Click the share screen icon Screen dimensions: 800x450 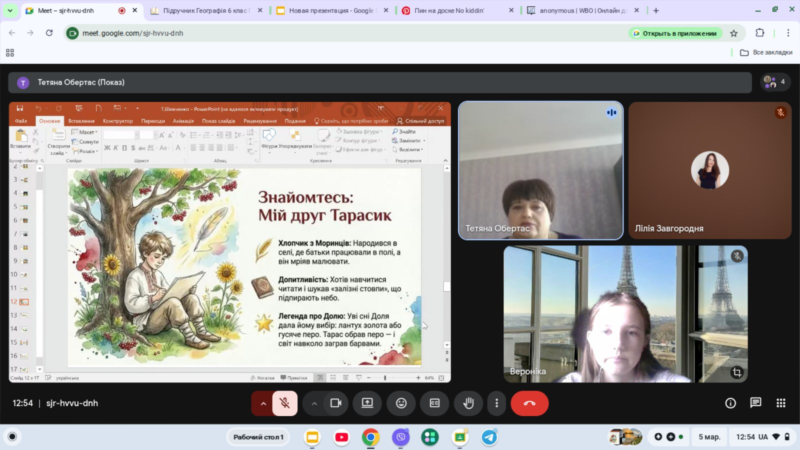[368, 403]
